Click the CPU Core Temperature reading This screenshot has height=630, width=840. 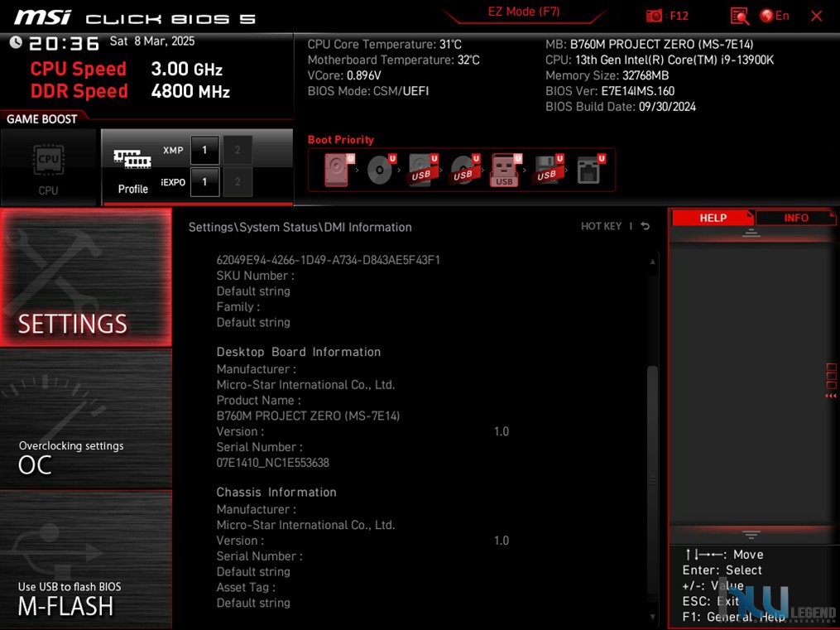(x=384, y=45)
